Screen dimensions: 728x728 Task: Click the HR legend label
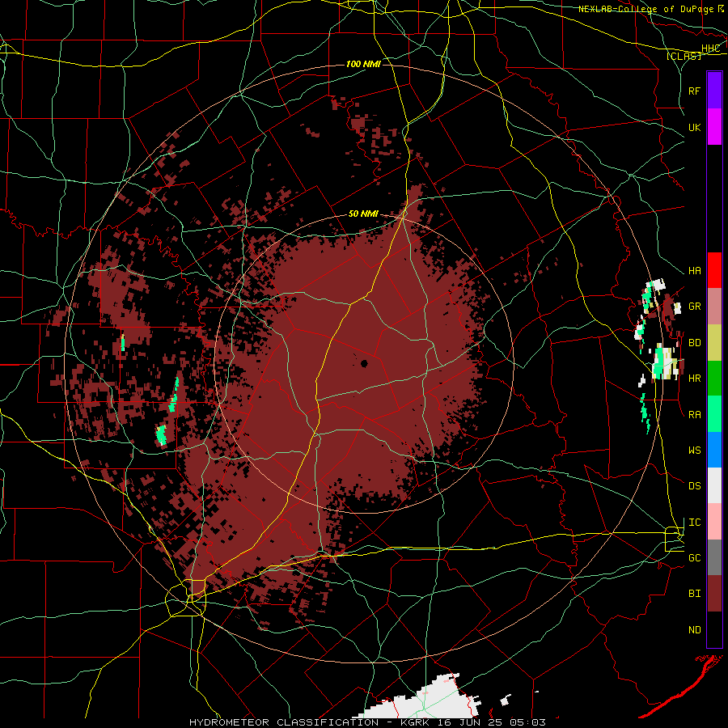[694, 379]
